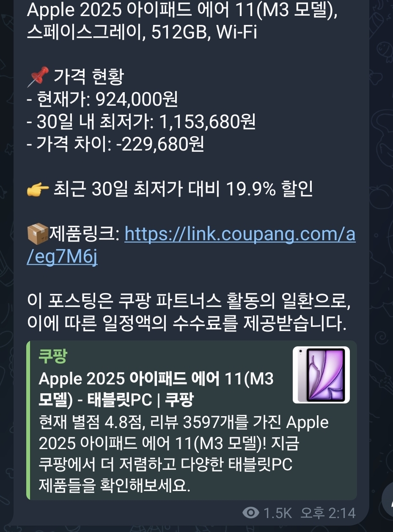Image resolution: width=393 pixels, height=532 pixels.
Task: Click the 스페이스그레이, 512GB, Wi-Fi line
Action: click(142, 32)
